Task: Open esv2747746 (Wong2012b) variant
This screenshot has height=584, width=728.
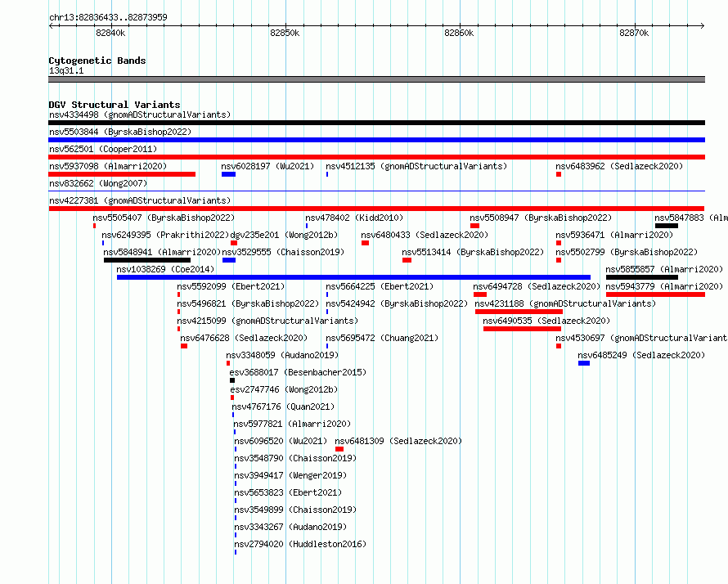Action: coord(284,389)
